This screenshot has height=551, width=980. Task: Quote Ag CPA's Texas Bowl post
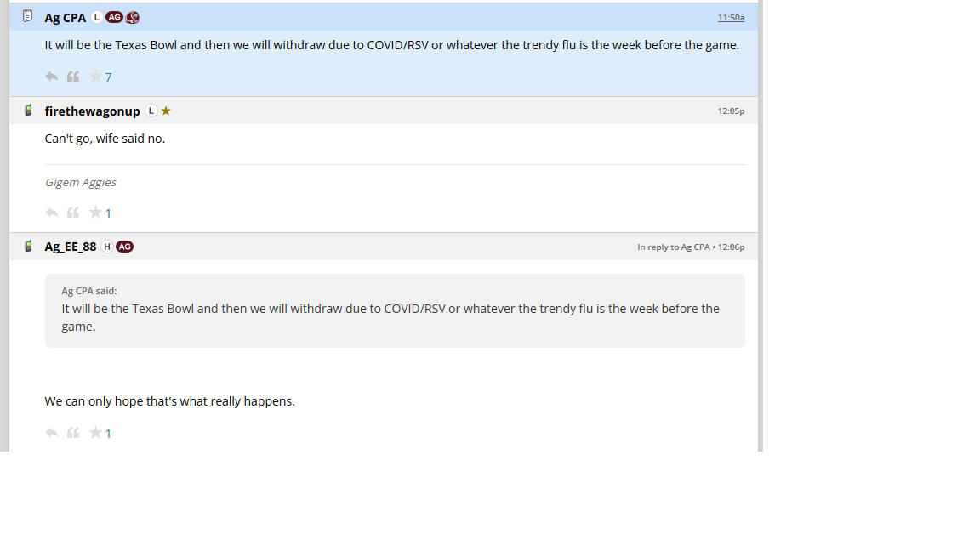[x=73, y=77]
